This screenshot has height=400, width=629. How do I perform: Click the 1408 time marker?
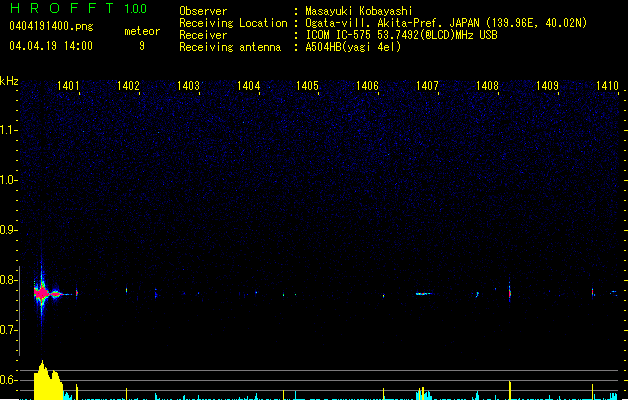487,86
